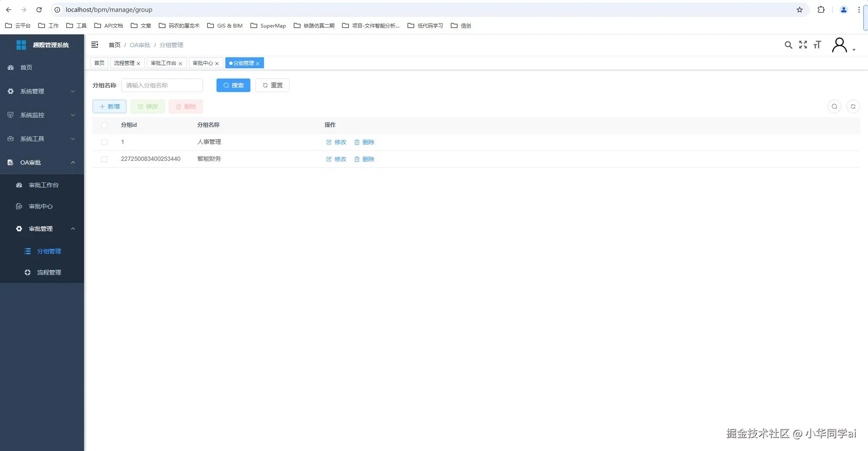Open the 低代码学习 bookmark folder
The height and width of the screenshot is (451, 868).
pyautogui.click(x=425, y=25)
